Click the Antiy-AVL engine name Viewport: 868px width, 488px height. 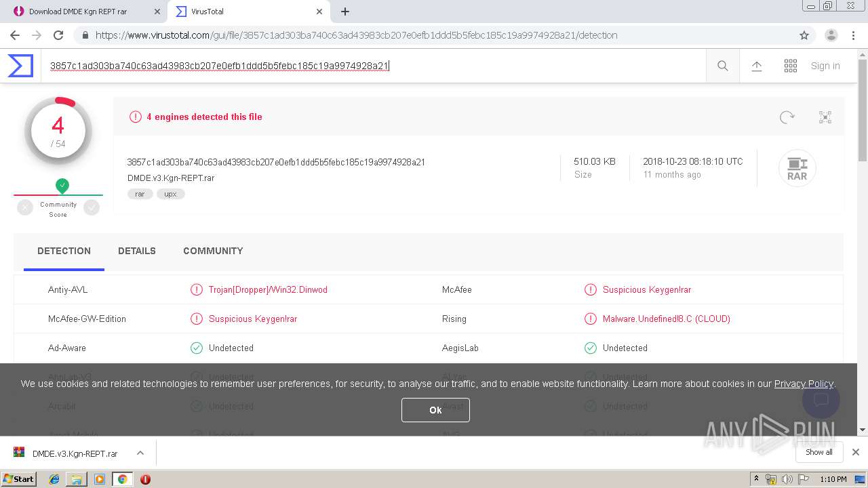[68, 289]
